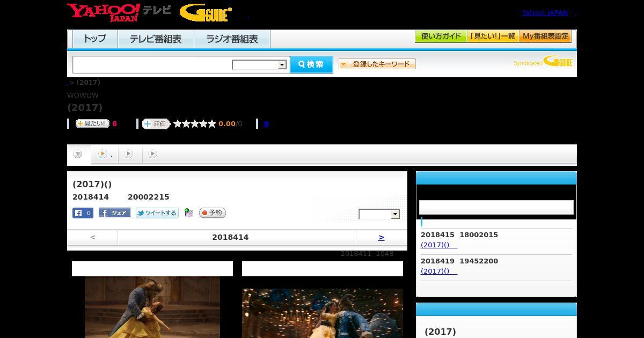Expand the dropdown in the program info box
Viewport: 644px width, 338px height.
(379, 214)
